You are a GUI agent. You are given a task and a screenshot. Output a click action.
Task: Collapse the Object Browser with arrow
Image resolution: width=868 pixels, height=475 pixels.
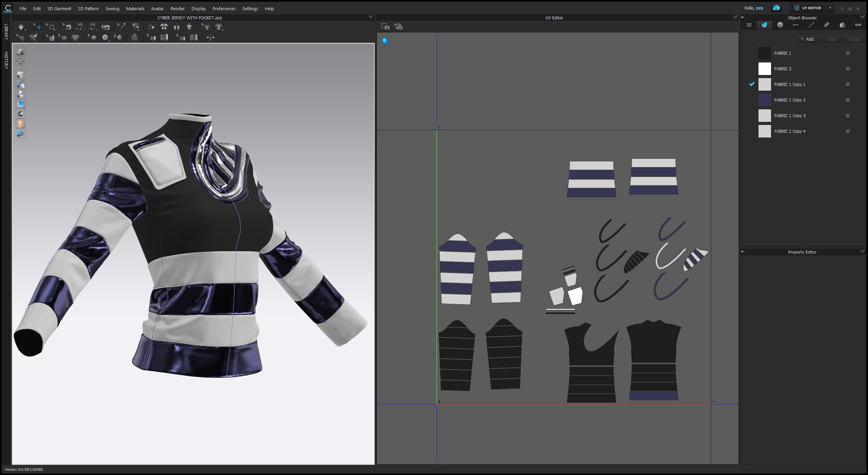743,17
